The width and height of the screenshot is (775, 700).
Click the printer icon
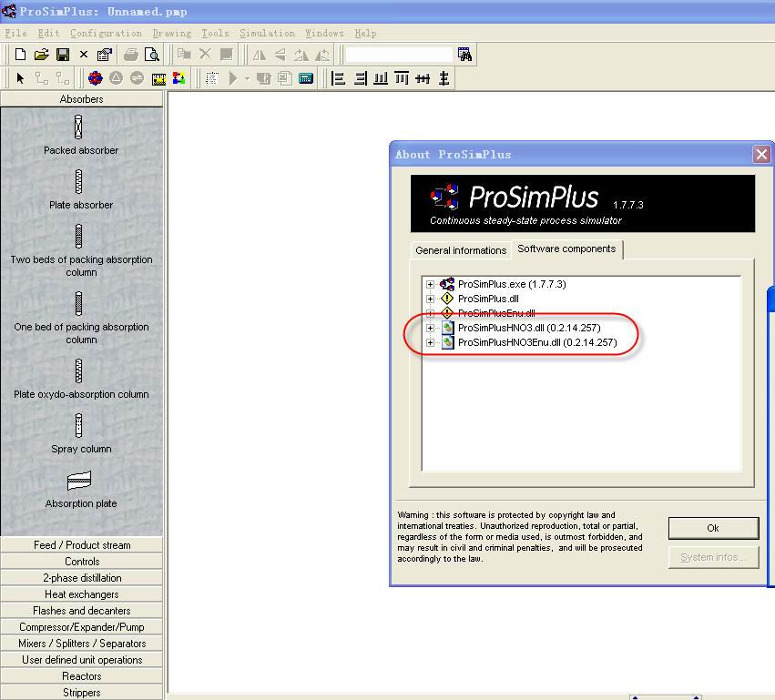pyautogui.click(x=131, y=55)
